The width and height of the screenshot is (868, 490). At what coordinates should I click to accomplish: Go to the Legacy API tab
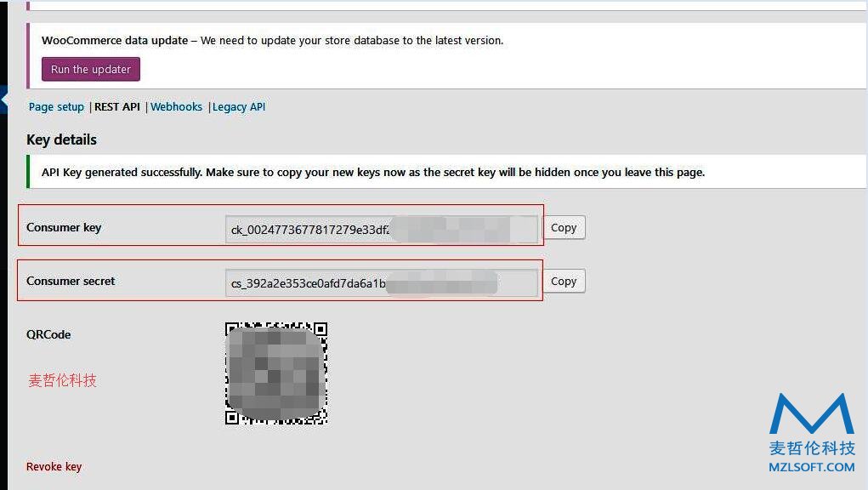239,107
